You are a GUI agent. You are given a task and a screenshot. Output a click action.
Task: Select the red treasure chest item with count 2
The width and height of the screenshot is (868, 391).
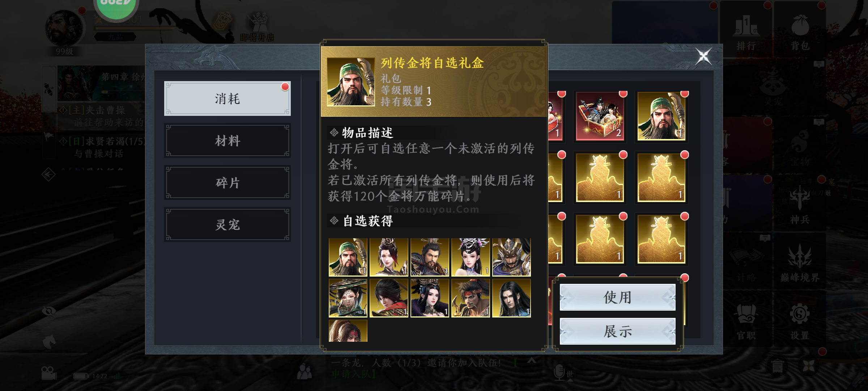point(600,116)
